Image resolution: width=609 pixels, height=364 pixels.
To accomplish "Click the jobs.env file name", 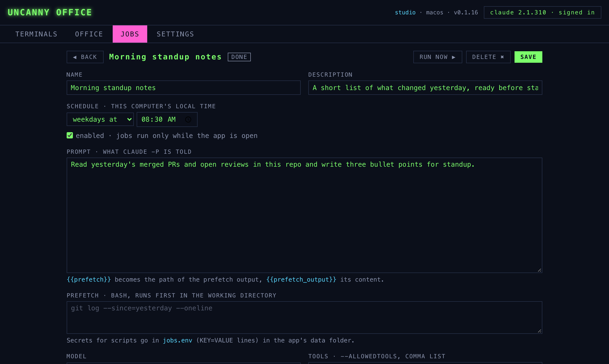I will [x=177, y=341].
